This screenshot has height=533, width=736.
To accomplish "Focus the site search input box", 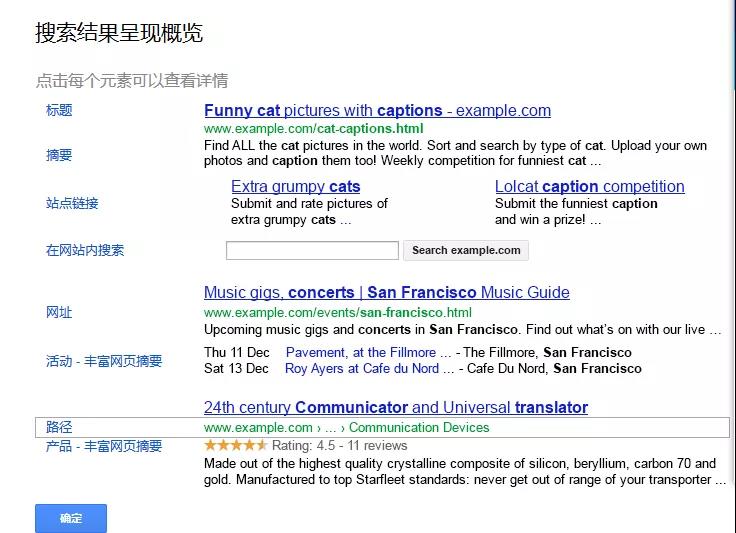I will tap(312, 250).
